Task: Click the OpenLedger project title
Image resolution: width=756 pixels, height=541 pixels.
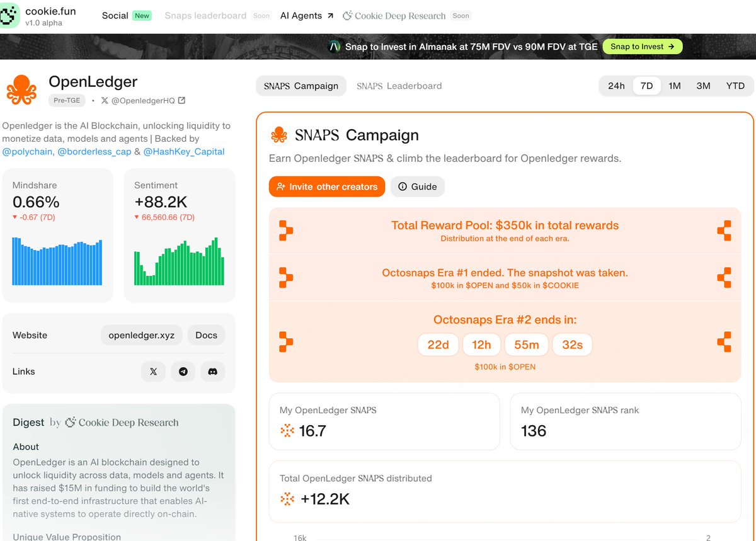Action: tap(93, 81)
